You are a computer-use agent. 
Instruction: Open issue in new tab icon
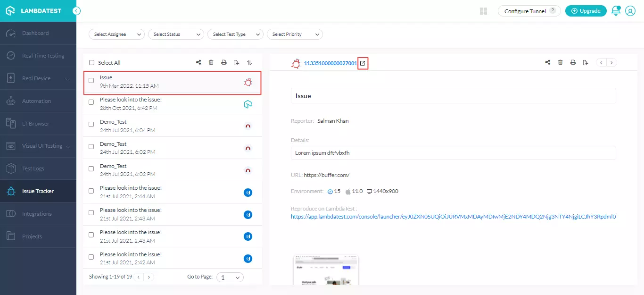[x=363, y=63]
